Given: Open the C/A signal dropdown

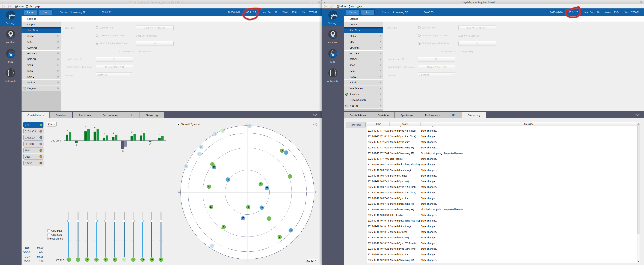Looking at the screenshot, I should click(52, 124).
